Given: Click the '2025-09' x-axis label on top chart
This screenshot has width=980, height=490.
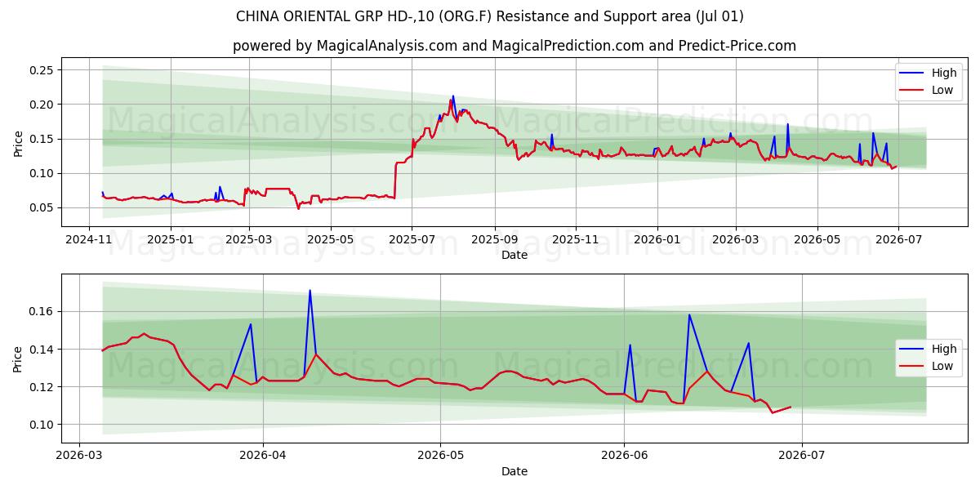Looking at the screenshot, I should pos(494,239).
